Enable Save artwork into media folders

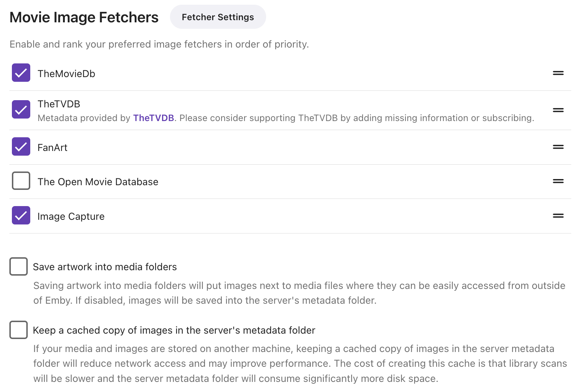click(x=19, y=267)
